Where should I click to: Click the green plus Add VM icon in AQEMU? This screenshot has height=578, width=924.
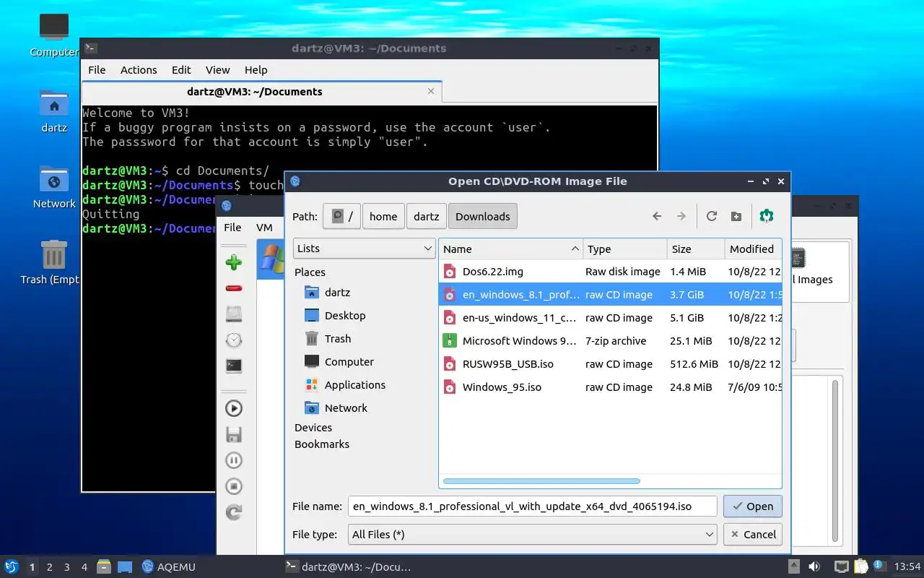233,262
